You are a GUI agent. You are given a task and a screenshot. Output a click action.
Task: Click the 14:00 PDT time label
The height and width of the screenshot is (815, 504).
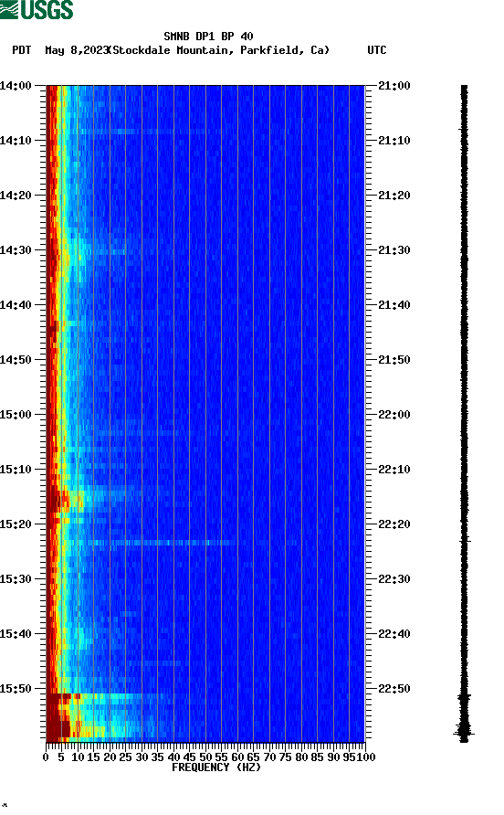(16, 85)
